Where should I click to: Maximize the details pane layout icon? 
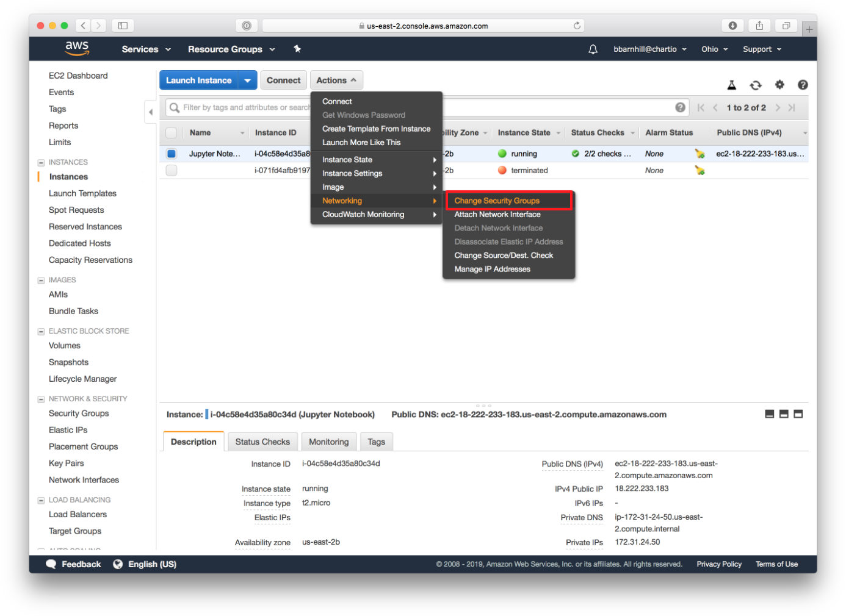[x=798, y=414]
